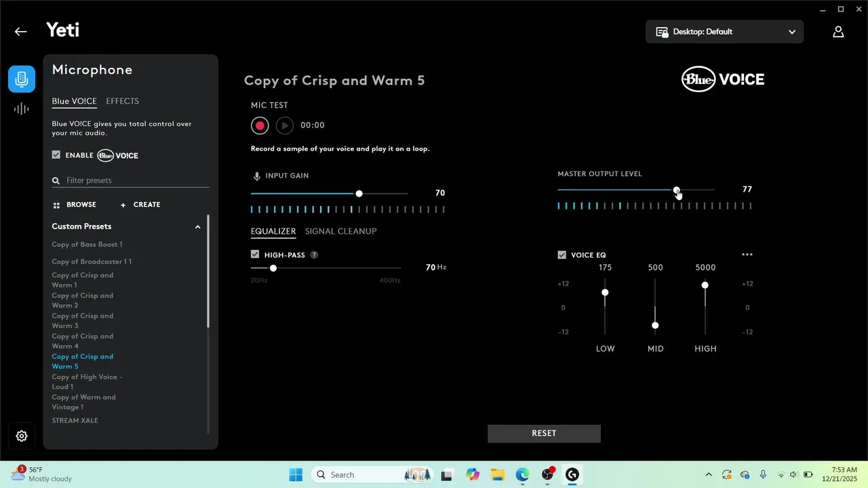Select preset Copy of High Voice - Loud 1
The width and height of the screenshot is (868, 488).
pyautogui.click(x=87, y=382)
